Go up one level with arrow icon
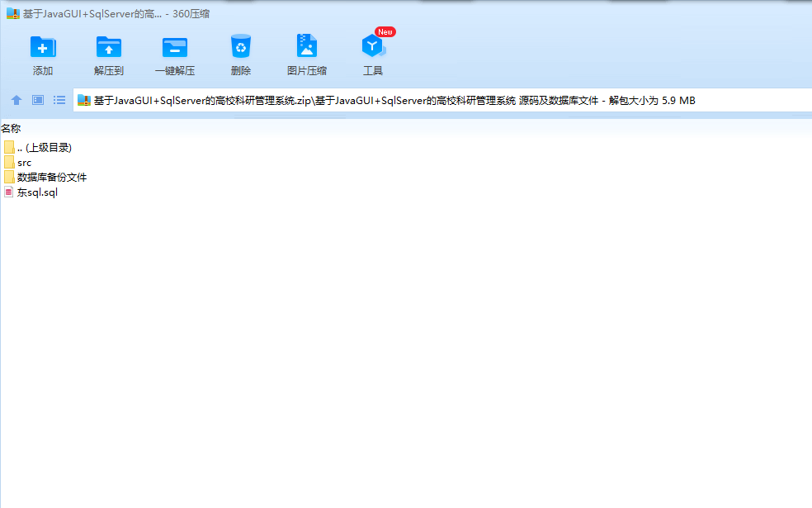 coord(17,100)
